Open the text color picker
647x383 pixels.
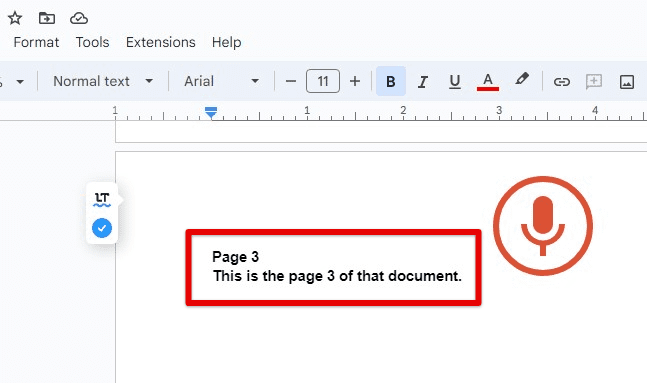click(x=488, y=81)
